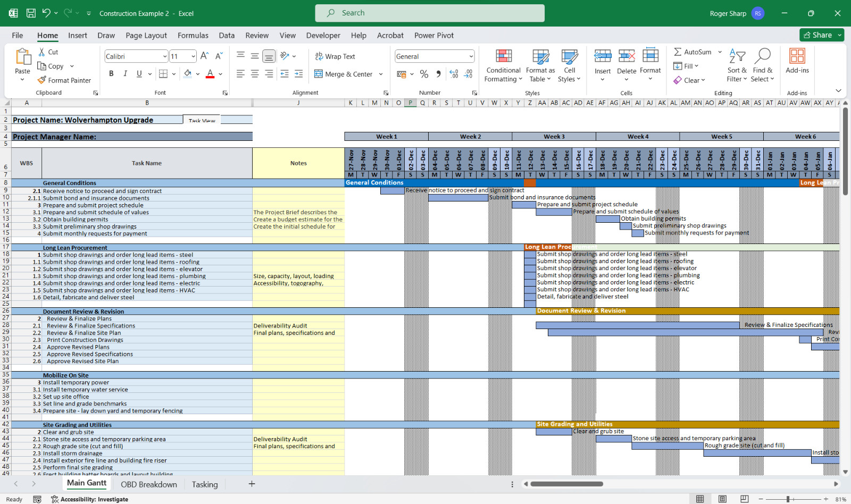Viewport: 851px width, 504px height.
Task: Switch to the Insert ribbon tab
Action: click(78, 36)
